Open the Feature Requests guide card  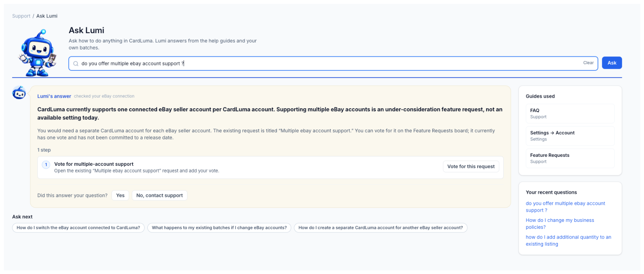pyautogui.click(x=570, y=158)
